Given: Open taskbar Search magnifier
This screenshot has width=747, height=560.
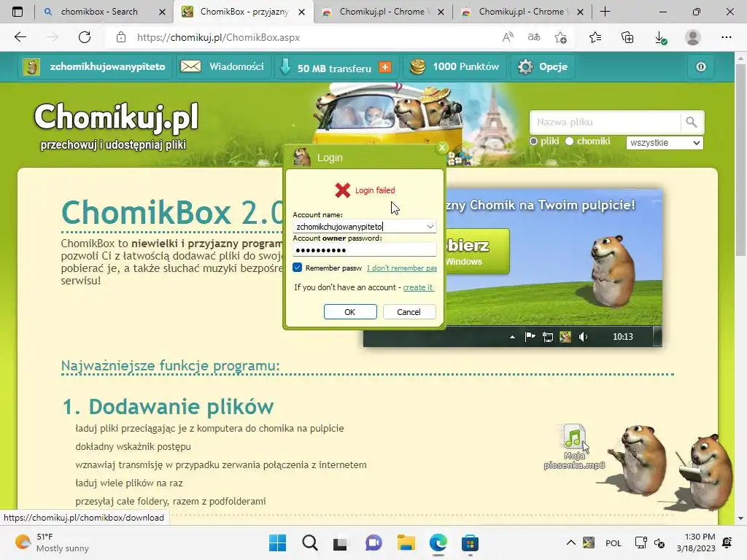Looking at the screenshot, I should 309,542.
